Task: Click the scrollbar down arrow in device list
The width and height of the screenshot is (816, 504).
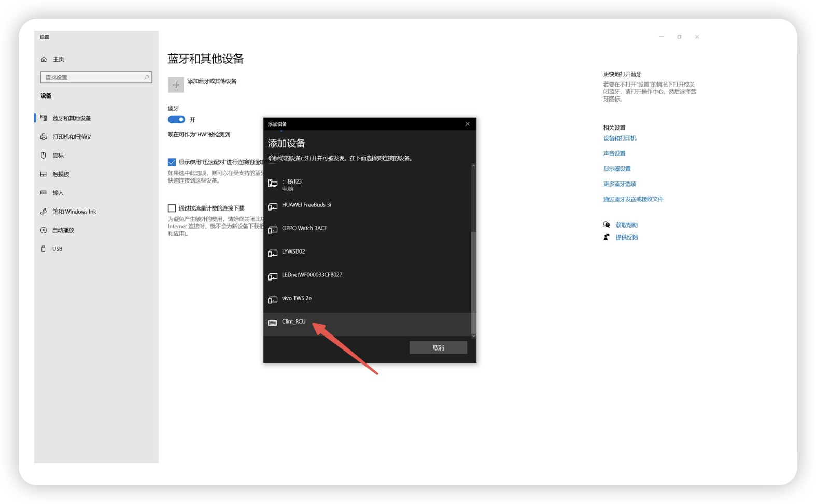Action: coord(473,336)
